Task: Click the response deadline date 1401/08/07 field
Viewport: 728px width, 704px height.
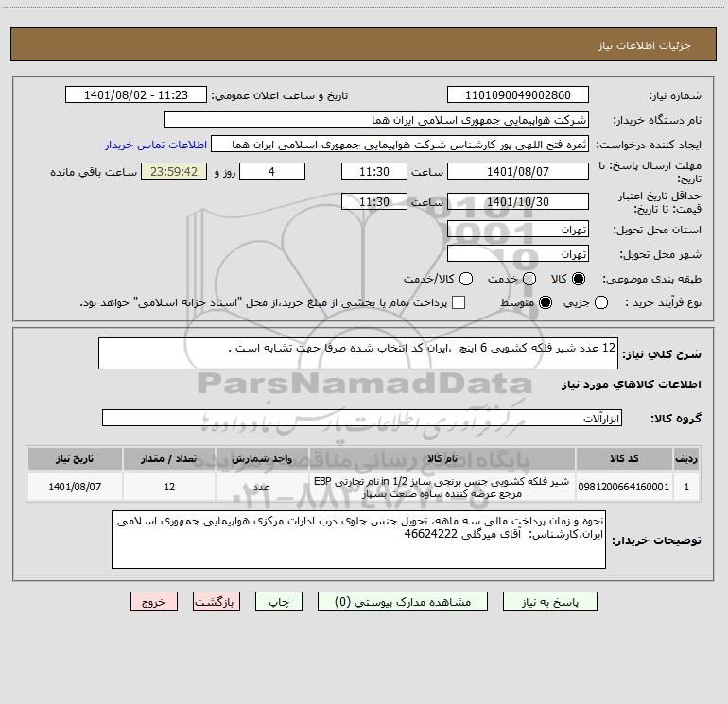Action: click(518, 171)
